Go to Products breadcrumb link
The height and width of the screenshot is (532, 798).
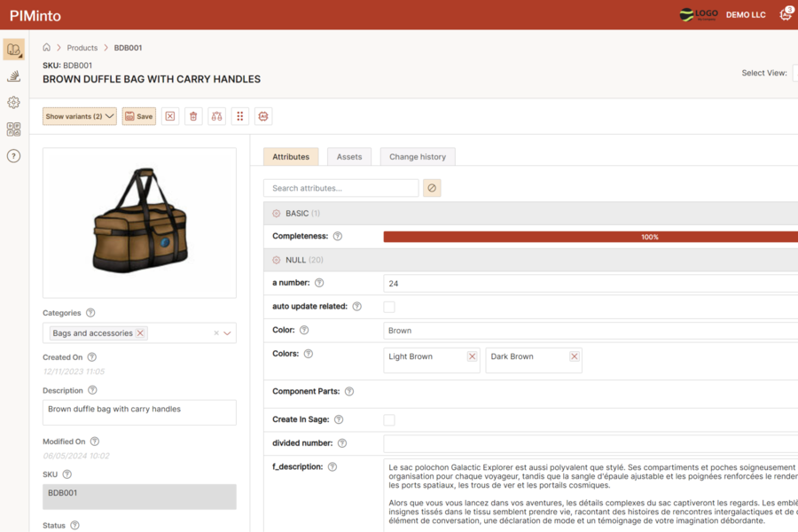(x=82, y=48)
